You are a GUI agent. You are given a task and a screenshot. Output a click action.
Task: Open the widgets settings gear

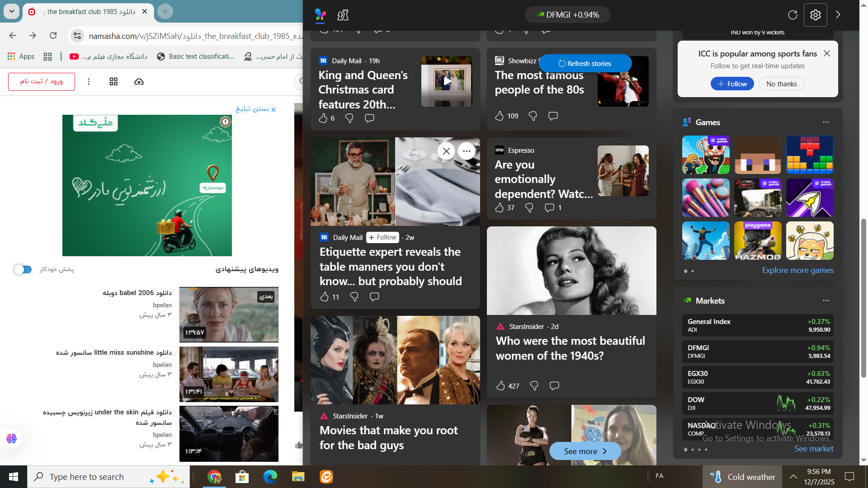(x=815, y=15)
